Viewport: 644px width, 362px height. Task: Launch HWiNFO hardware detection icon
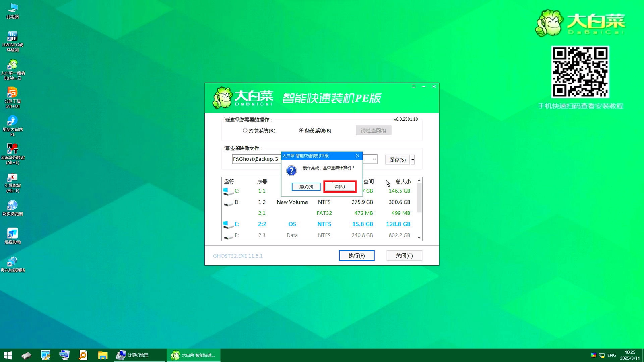12,41
